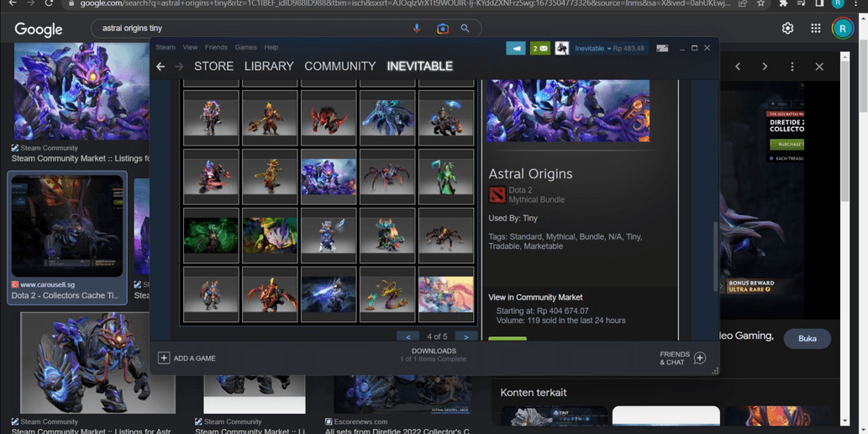Open Chrome three-dot menu
Screen dimensions: 868x434
[856, 3]
